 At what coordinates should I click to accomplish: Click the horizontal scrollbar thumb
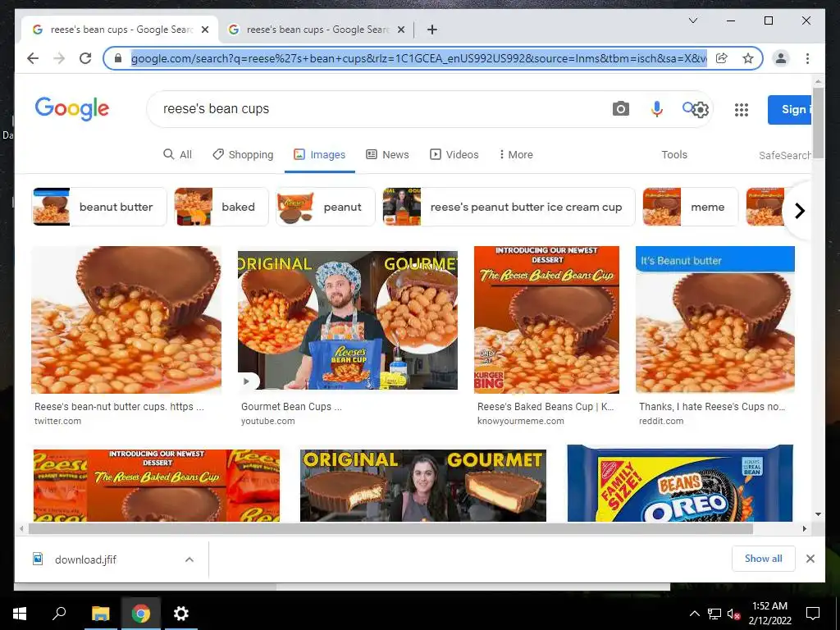(x=391, y=529)
